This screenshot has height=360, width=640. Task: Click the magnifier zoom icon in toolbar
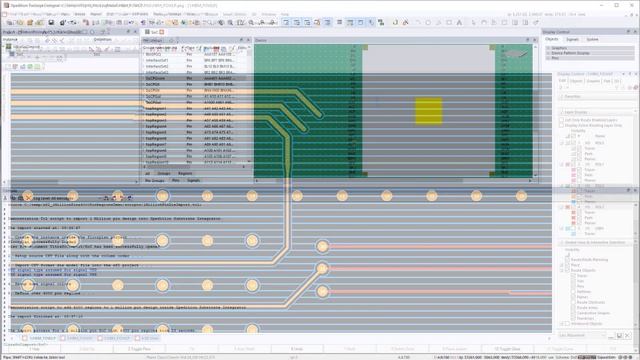[x=230, y=22]
